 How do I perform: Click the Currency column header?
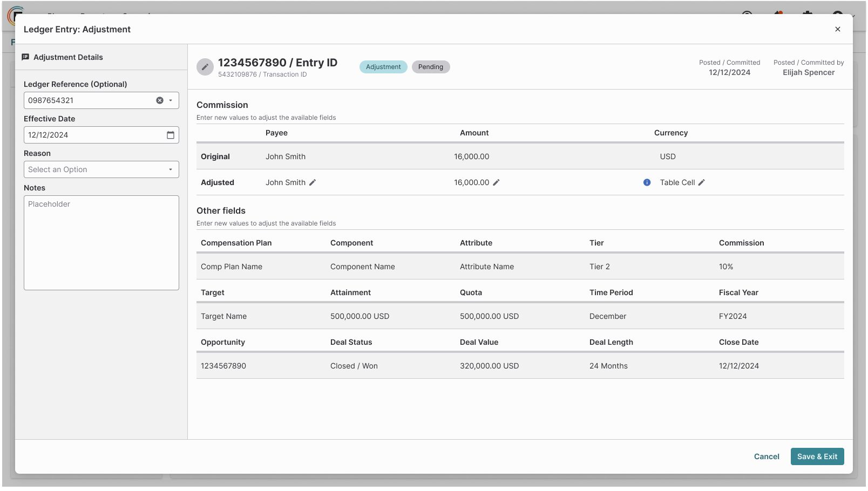tap(671, 133)
